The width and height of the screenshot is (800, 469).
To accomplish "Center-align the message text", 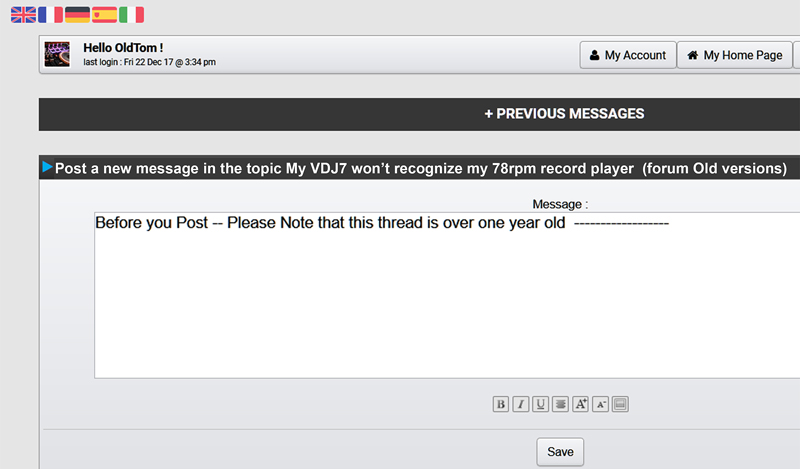I will [x=560, y=404].
